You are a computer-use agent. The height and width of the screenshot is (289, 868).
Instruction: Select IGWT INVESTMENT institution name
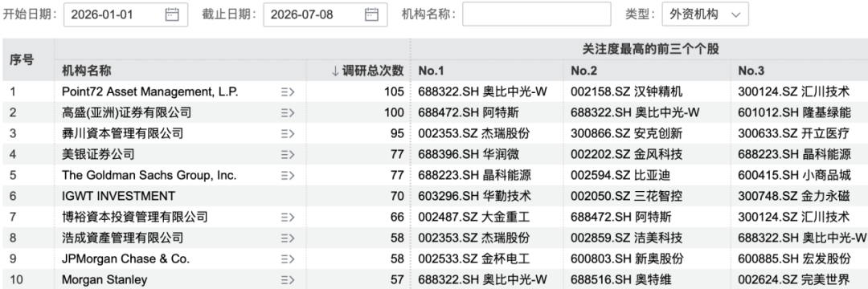coord(118,196)
